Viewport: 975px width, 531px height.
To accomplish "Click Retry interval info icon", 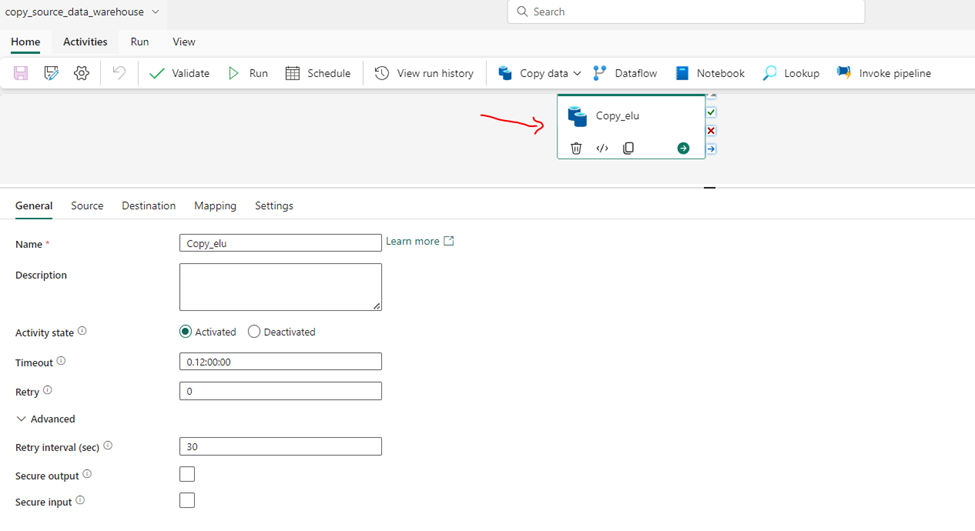I will (108, 445).
